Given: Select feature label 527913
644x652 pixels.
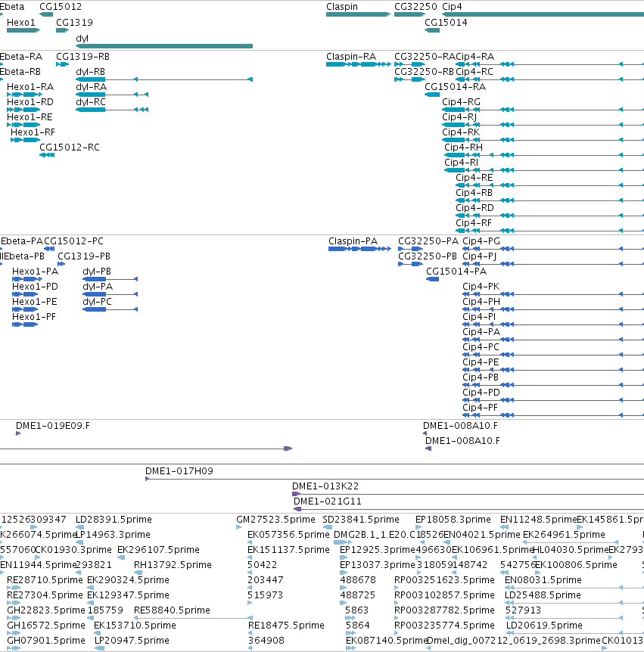Looking at the screenshot, I should click(x=524, y=610).
